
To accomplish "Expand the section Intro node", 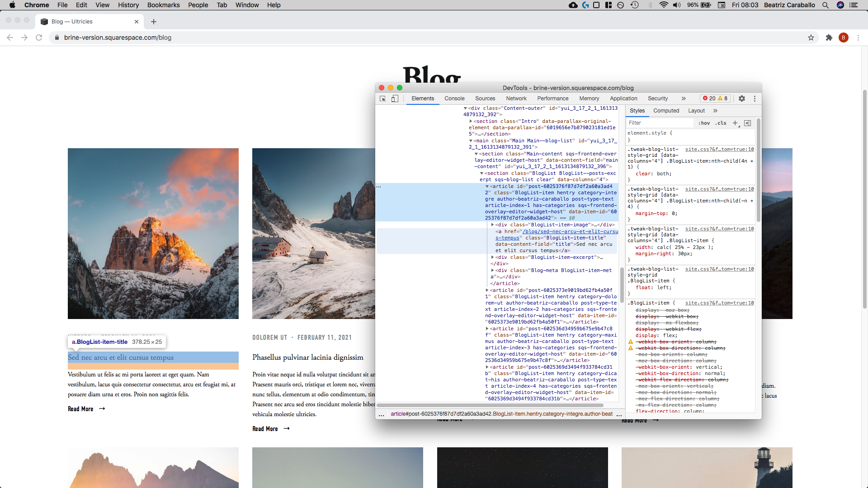I will click(471, 121).
